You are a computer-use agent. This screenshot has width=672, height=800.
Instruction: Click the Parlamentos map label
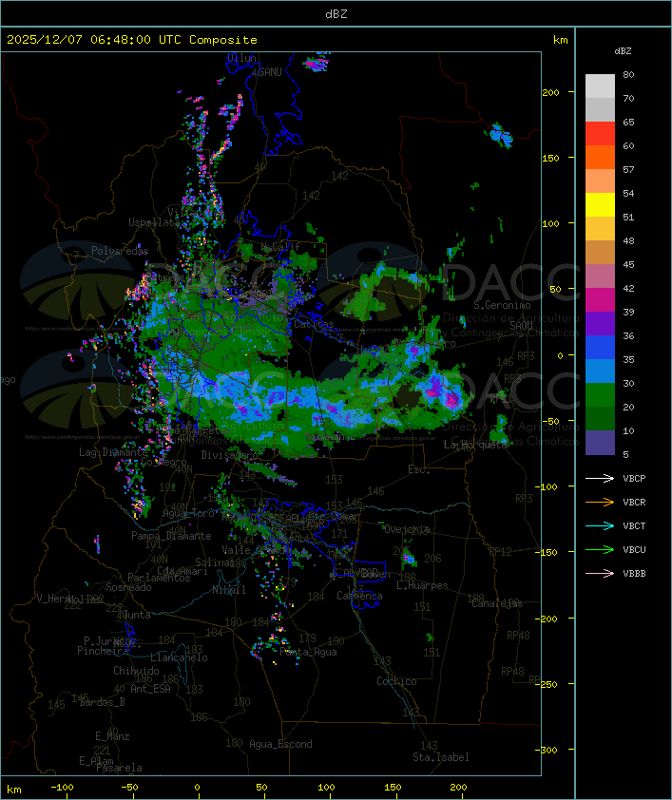pos(159,578)
